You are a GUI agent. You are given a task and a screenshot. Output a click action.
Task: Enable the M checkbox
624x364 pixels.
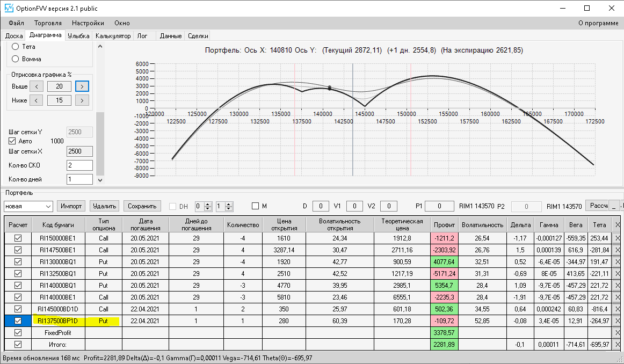pyautogui.click(x=256, y=206)
